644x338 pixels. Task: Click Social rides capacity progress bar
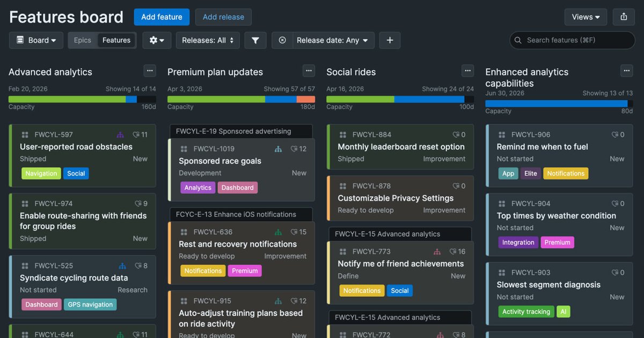[x=400, y=99]
